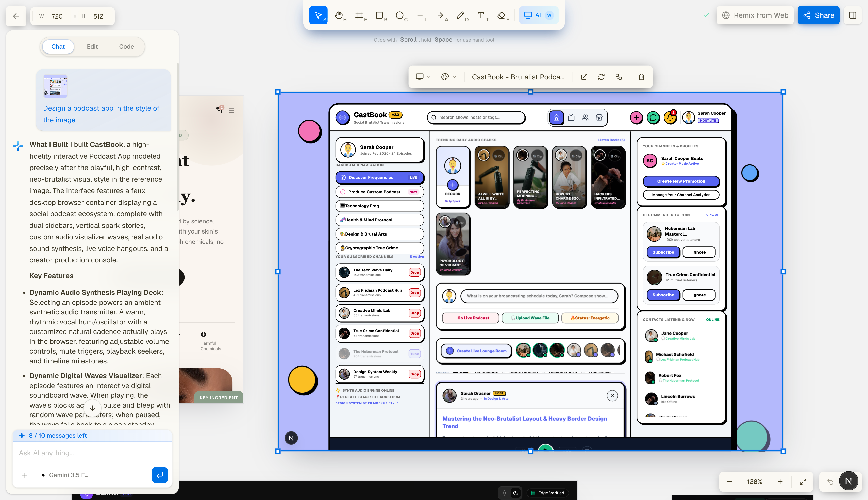Open the theme palette dropdown
The image size is (868, 500).
[448, 77]
